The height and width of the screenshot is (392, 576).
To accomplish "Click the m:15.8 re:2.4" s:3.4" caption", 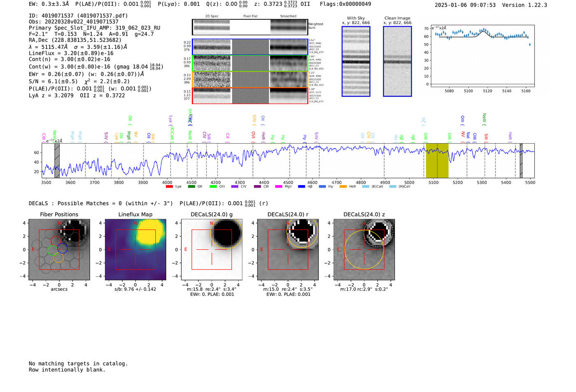I will click(211, 289).
